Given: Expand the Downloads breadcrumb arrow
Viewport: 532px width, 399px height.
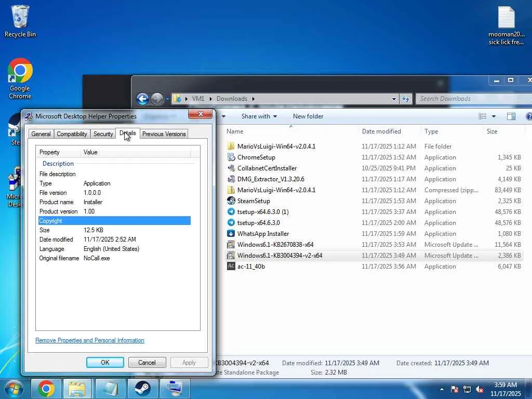Looking at the screenshot, I should [x=253, y=99].
